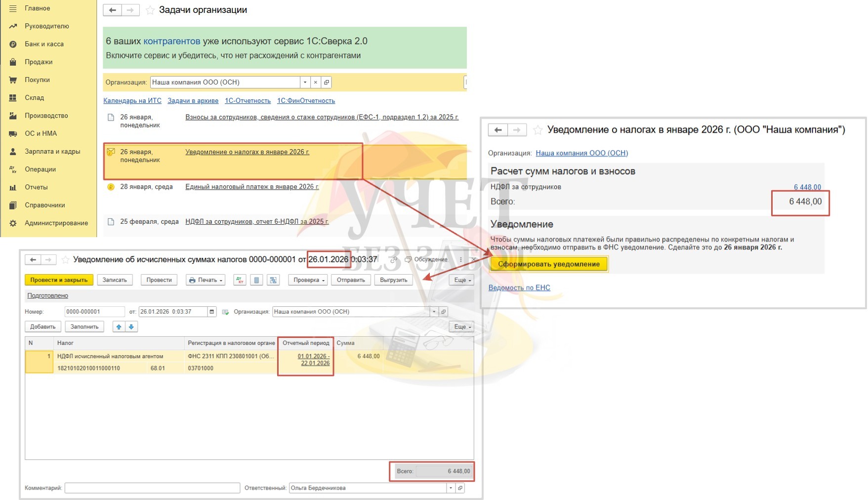
Task: Open the document structure icon beside Проверка
Action: coord(273,280)
